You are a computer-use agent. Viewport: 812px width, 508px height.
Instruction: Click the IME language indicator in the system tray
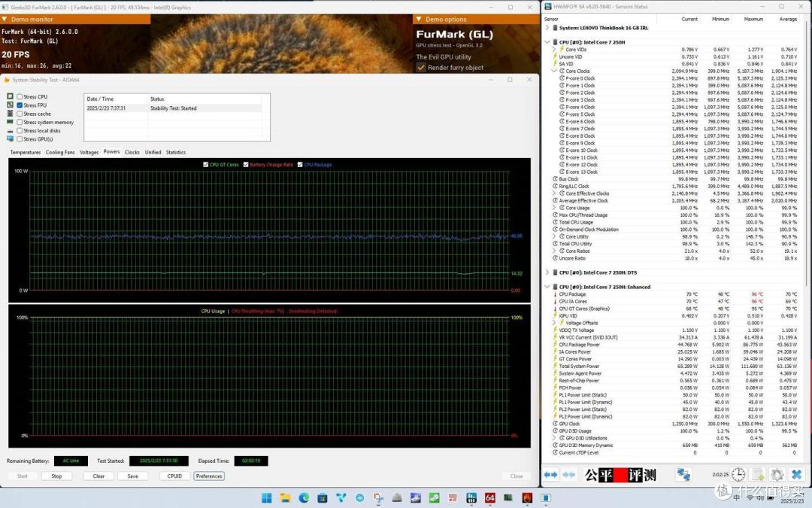click(736, 497)
